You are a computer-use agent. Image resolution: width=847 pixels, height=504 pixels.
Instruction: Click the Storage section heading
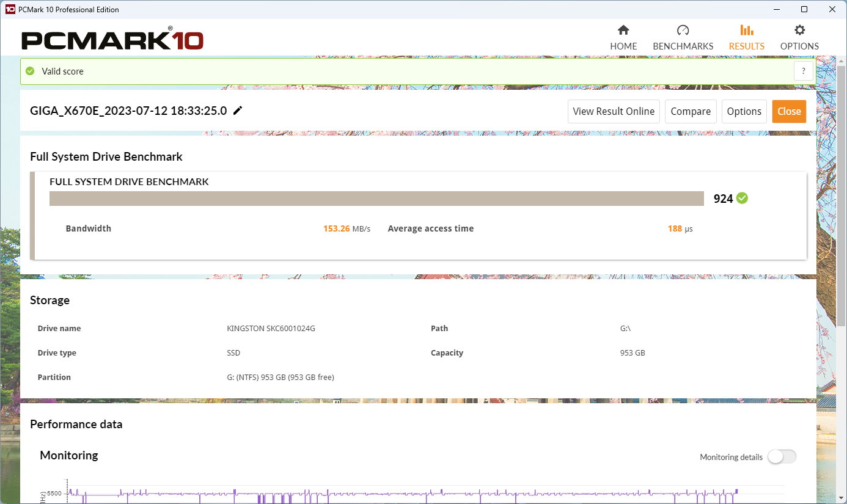(50, 300)
